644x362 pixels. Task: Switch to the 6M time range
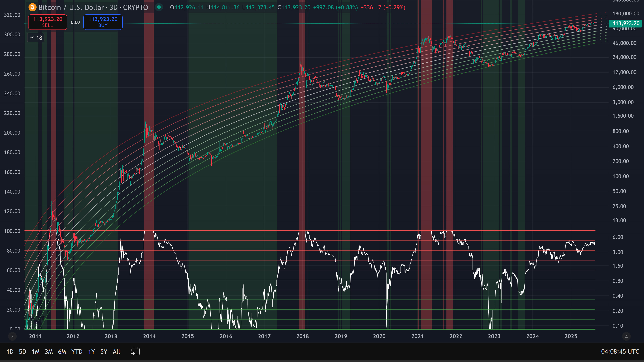click(x=62, y=351)
